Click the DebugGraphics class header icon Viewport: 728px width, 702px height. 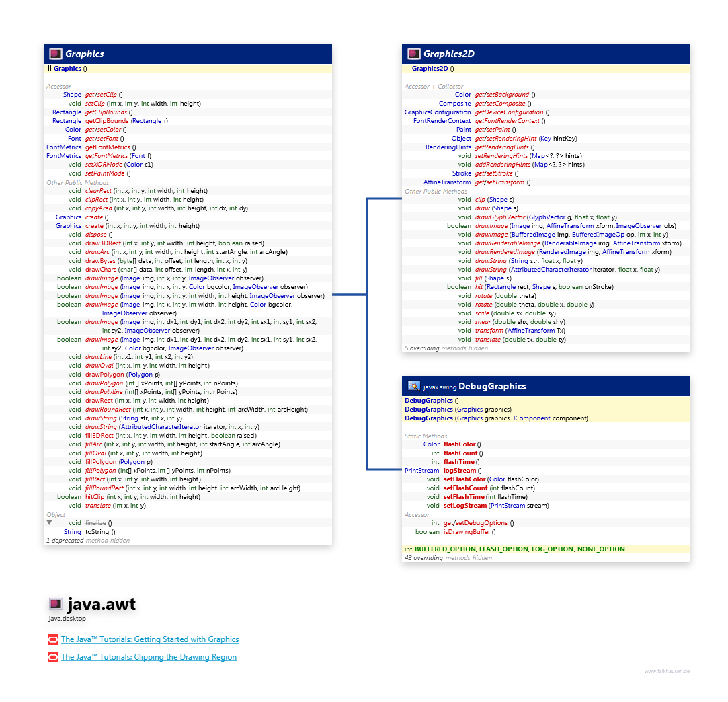[x=414, y=386]
